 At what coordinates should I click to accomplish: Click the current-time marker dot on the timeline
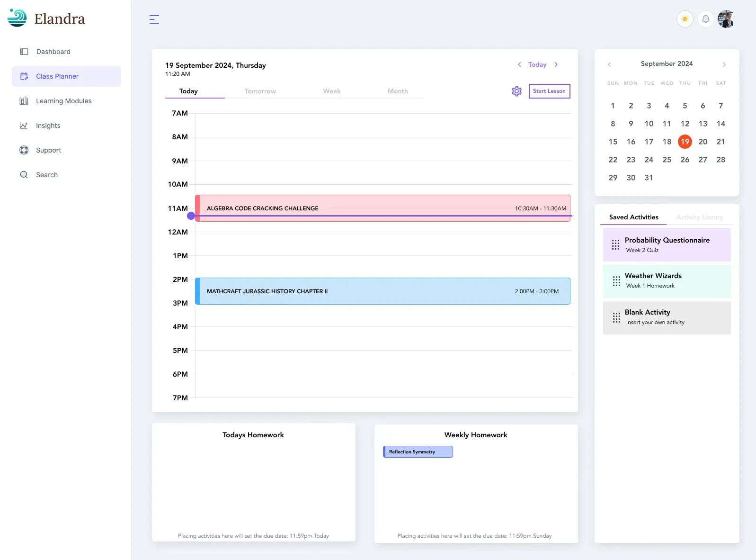pos(191,216)
